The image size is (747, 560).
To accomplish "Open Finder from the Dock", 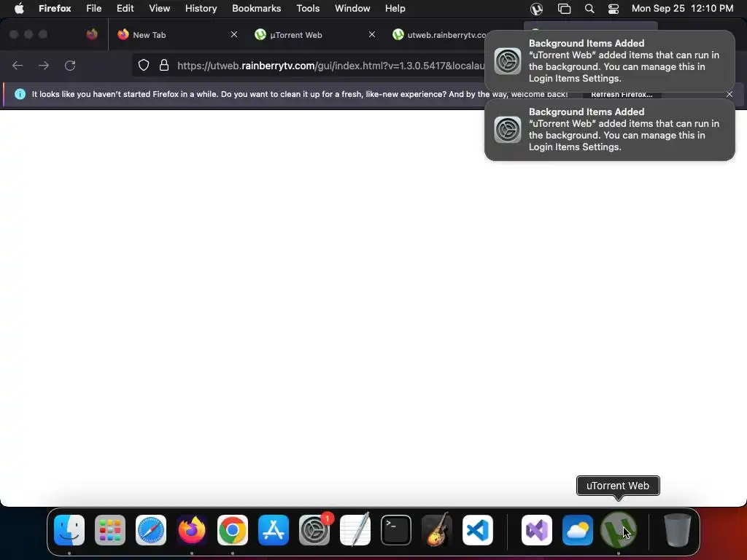I will click(69, 530).
